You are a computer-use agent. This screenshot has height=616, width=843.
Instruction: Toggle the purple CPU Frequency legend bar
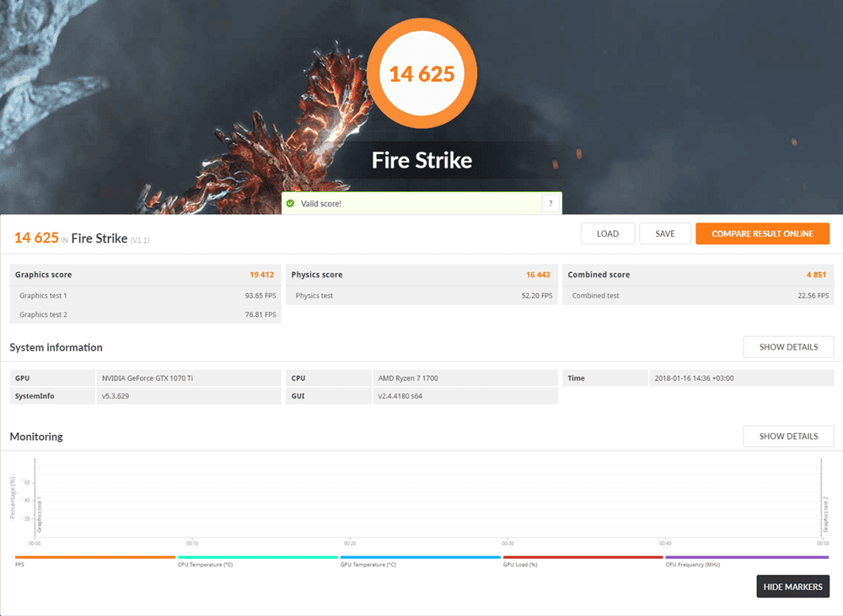pos(746,557)
